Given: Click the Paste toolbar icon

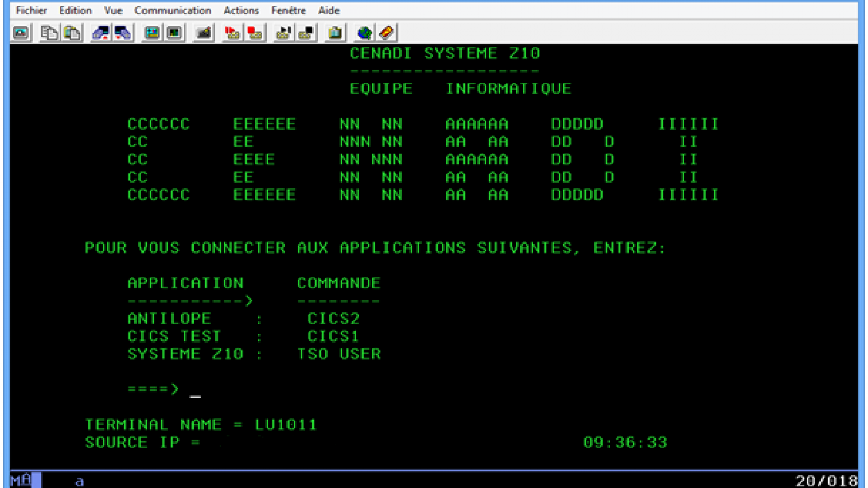Looking at the screenshot, I should [x=72, y=33].
